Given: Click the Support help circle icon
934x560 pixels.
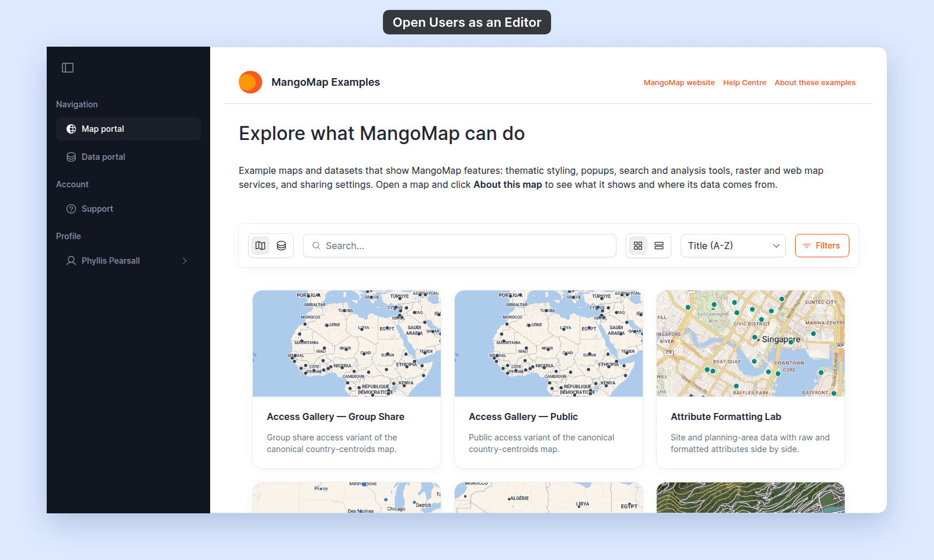Looking at the screenshot, I should click(x=71, y=209).
